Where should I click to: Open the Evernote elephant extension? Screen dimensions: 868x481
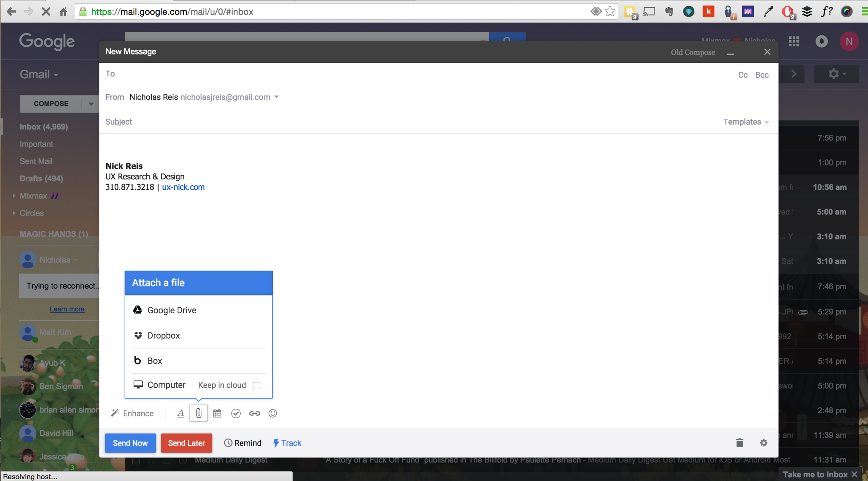[669, 12]
